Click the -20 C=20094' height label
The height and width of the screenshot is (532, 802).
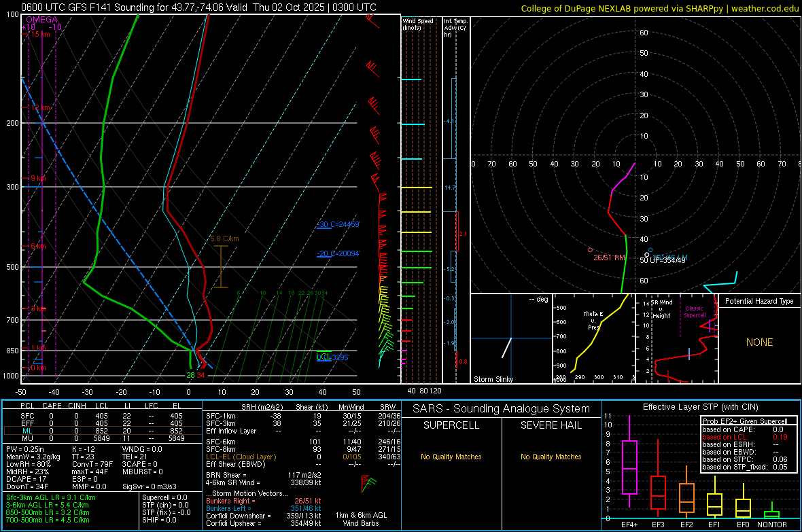(338, 253)
